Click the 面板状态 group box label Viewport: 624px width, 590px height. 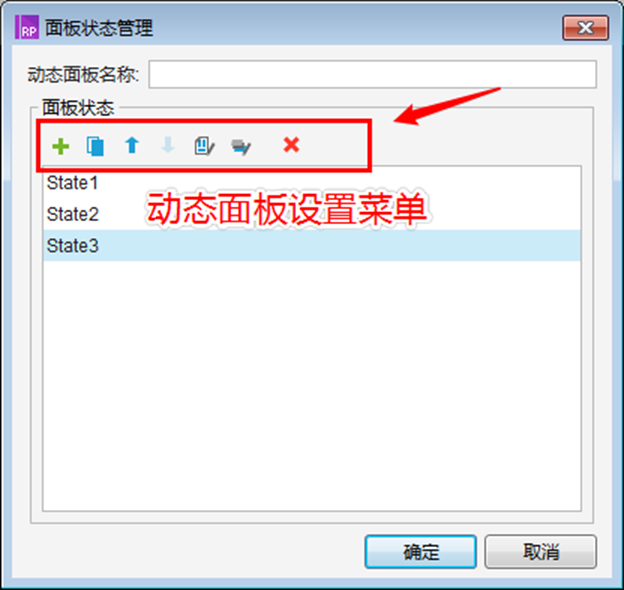(78, 108)
